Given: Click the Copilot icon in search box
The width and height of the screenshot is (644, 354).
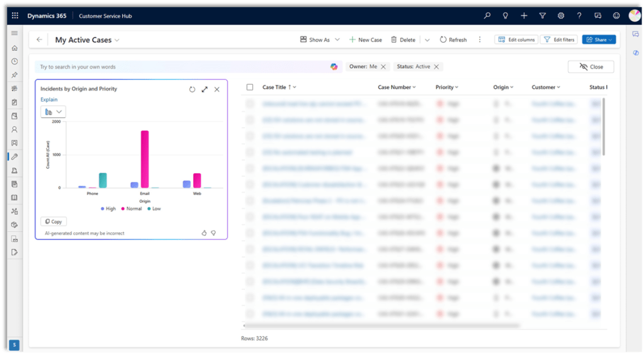Looking at the screenshot, I should (334, 67).
